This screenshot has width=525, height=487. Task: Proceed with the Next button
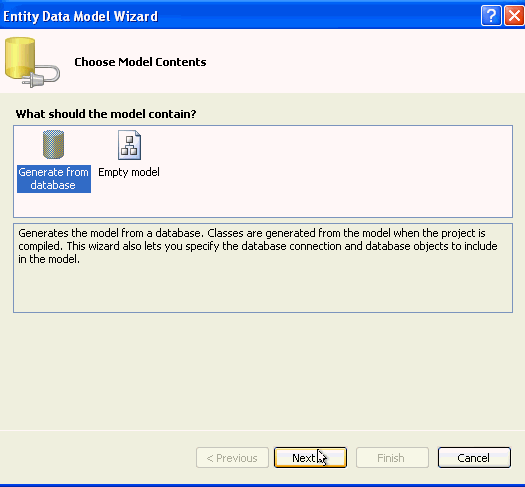click(x=310, y=457)
